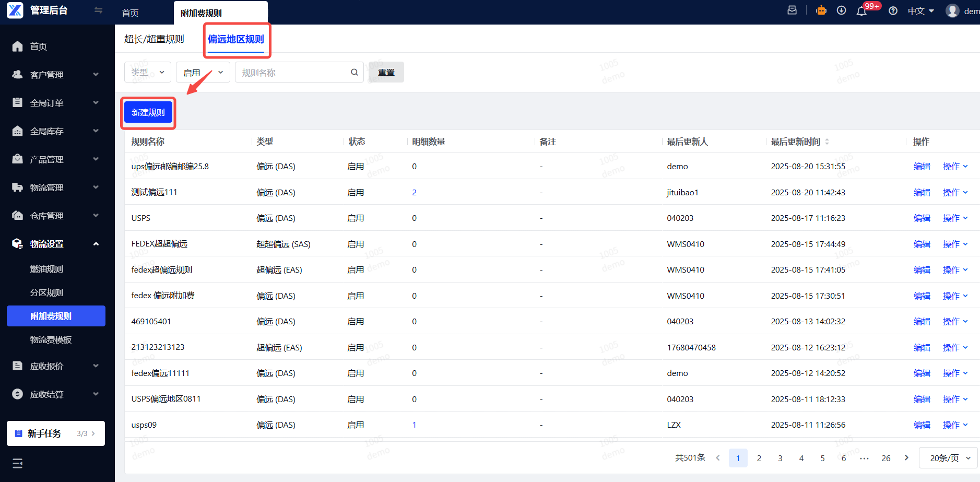980x482 pixels.
Task: Click the search magnifier in the 规则名称 field
Action: [355, 73]
